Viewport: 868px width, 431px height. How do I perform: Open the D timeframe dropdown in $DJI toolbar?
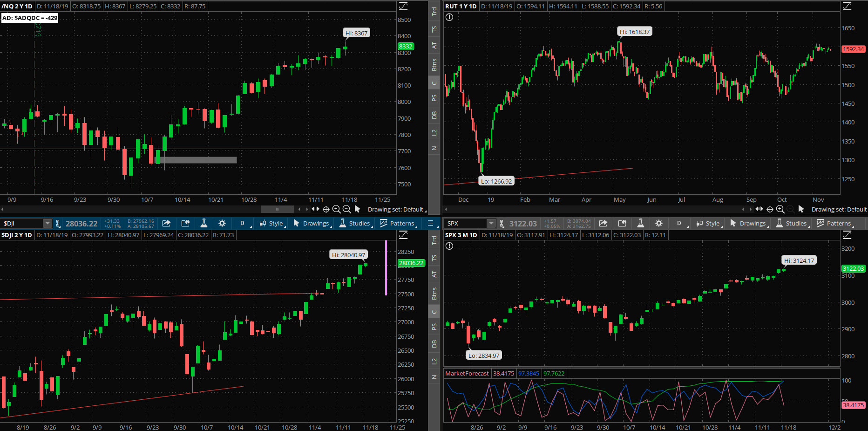[x=244, y=223]
